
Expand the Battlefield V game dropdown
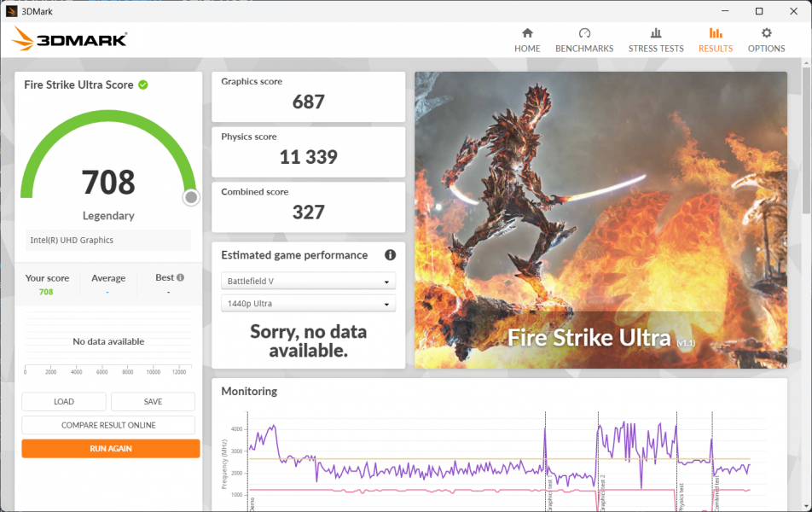pos(308,282)
